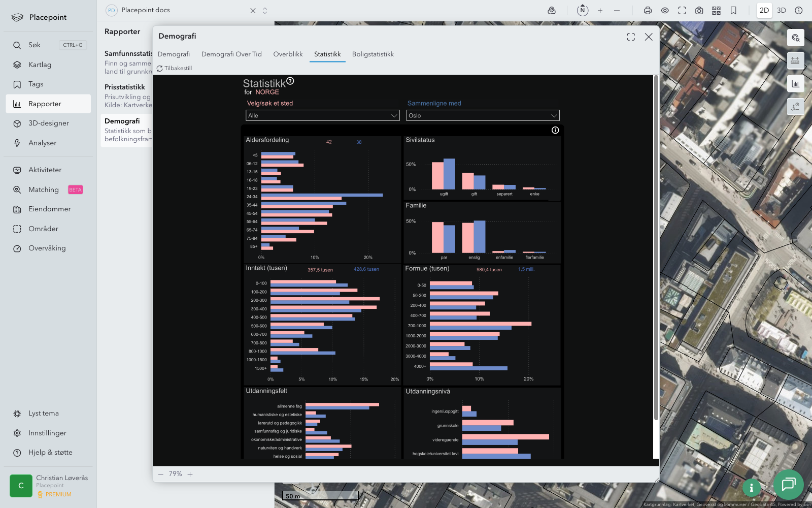Click the camera screenshot icon
This screenshot has height=508, width=812.
[699, 11]
